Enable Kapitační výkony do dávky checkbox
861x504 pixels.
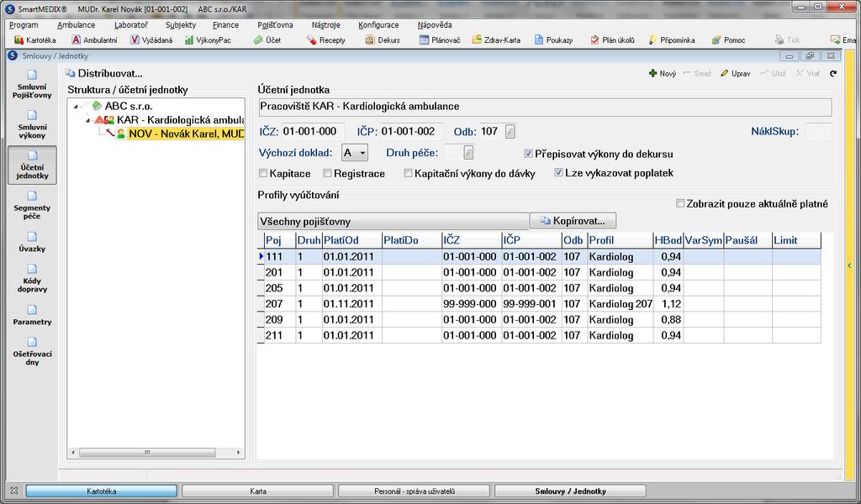tap(408, 173)
